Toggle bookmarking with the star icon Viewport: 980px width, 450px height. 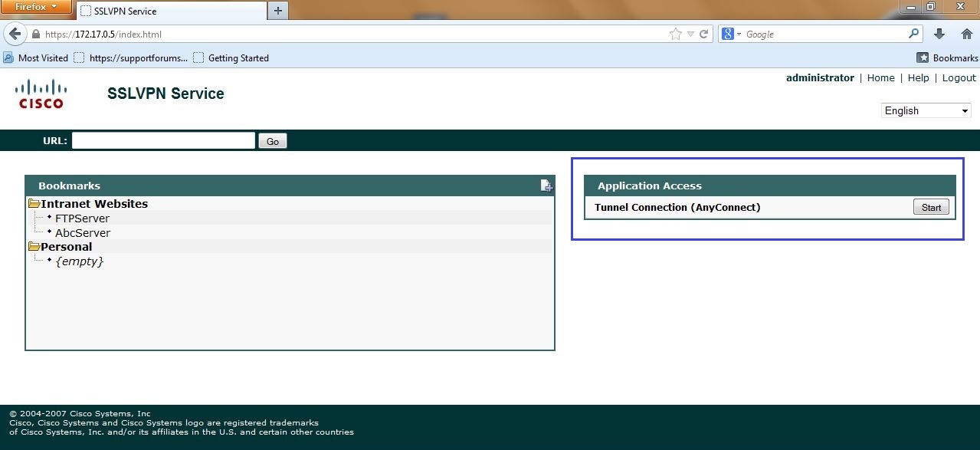(674, 34)
